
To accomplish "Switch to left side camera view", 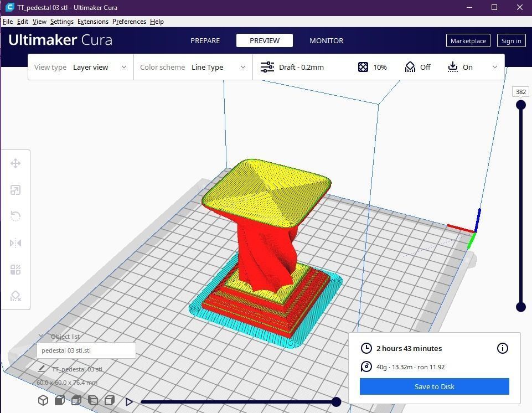I will pyautogui.click(x=92, y=400).
